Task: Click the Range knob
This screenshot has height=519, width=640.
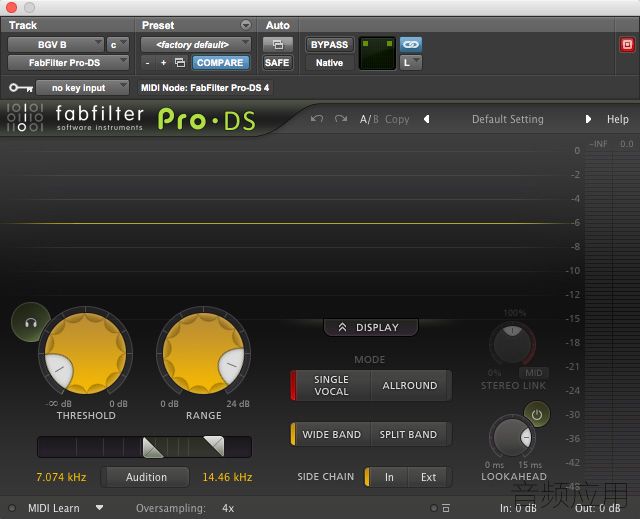Action: (x=203, y=353)
